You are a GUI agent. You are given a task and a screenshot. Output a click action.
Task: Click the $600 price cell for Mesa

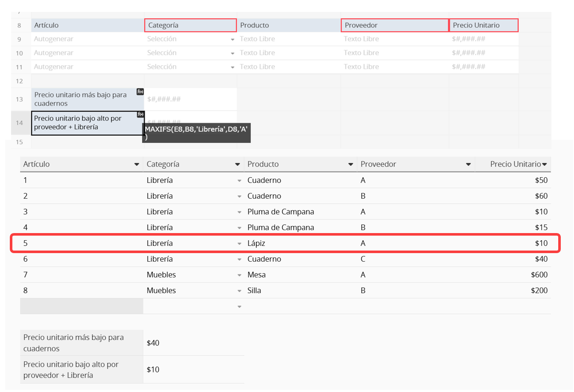tap(539, 275)
